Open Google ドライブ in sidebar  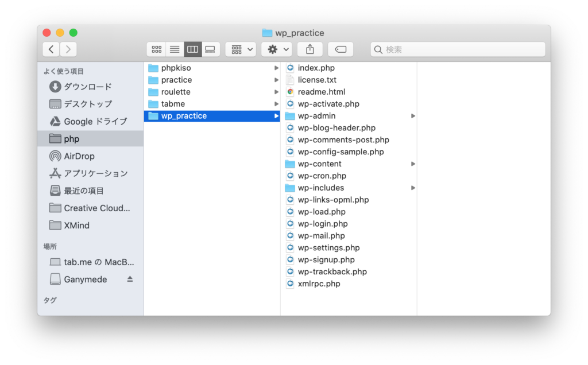coord(95,122)
